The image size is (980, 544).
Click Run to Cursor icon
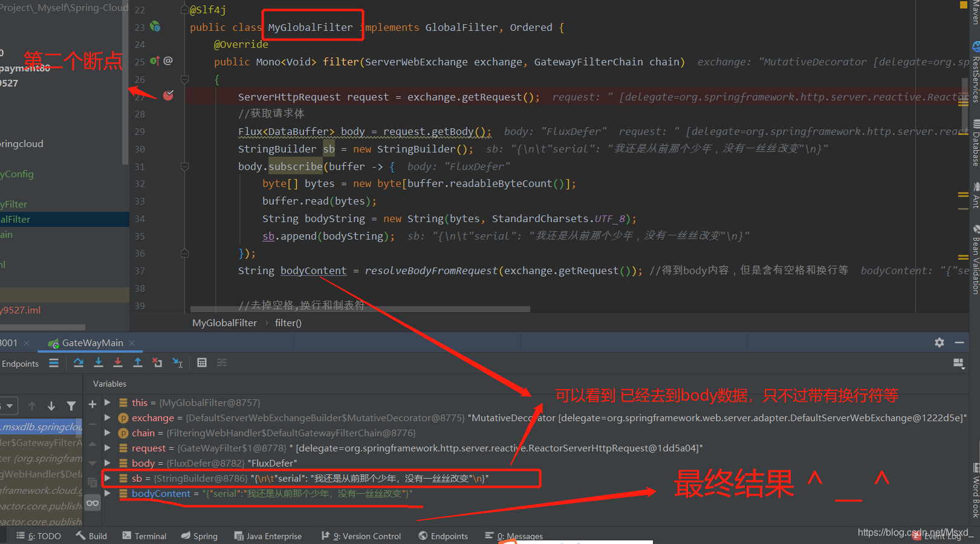[177, 362]
